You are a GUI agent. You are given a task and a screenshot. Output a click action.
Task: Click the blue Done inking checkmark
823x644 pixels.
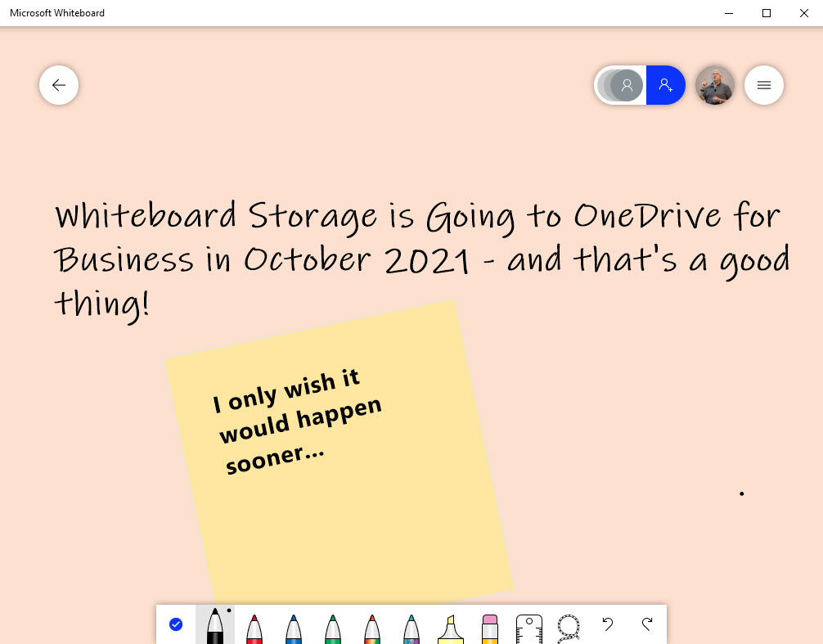[176, 624]
